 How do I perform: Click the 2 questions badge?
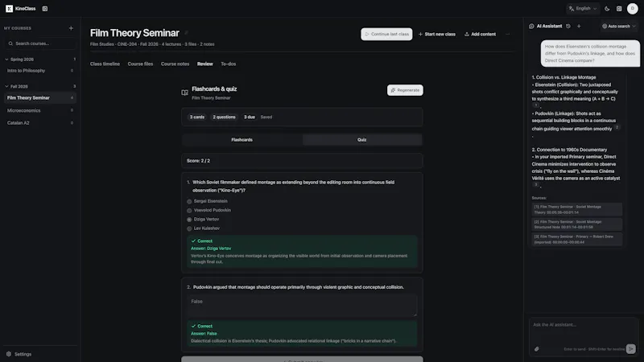pos(224,117)
